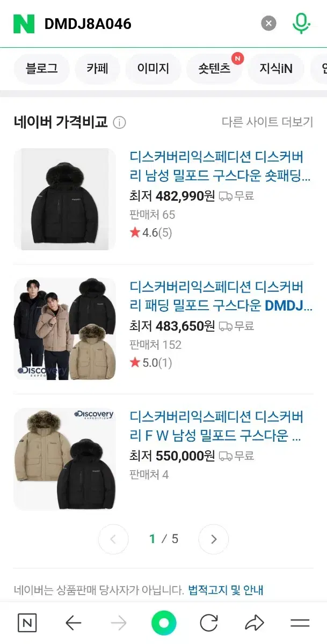This screenshot has height=644, width=327.
Task: Open 다른 사이트 더보기 link
Action: point(267,122)
